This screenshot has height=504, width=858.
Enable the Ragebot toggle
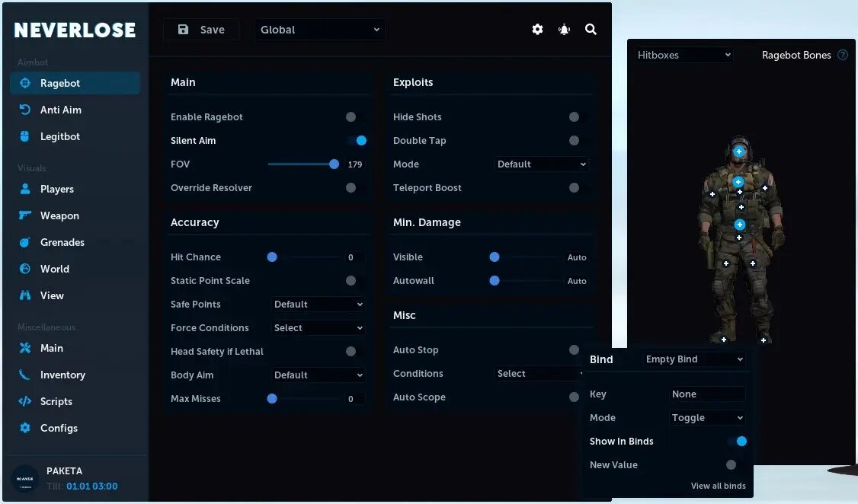tap(354, 117)
